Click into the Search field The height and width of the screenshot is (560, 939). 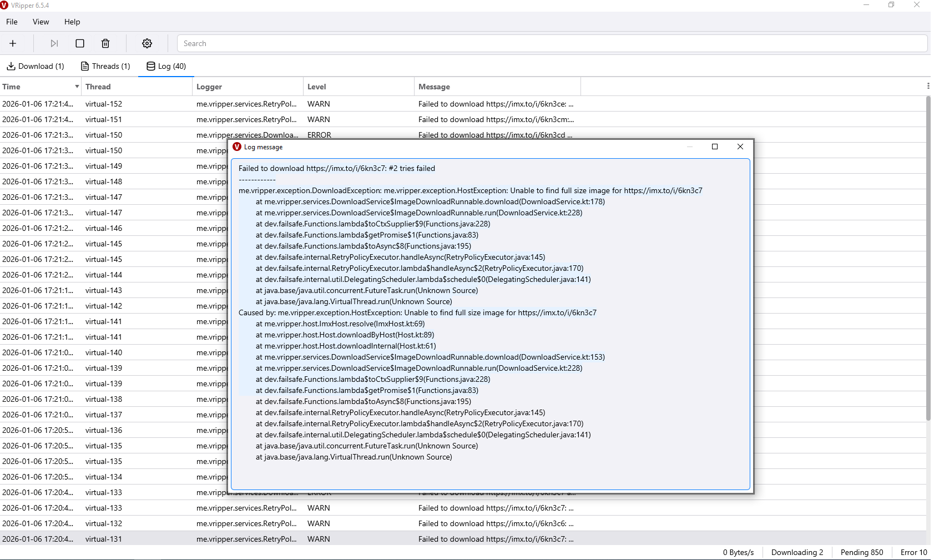tap(552, 43)
